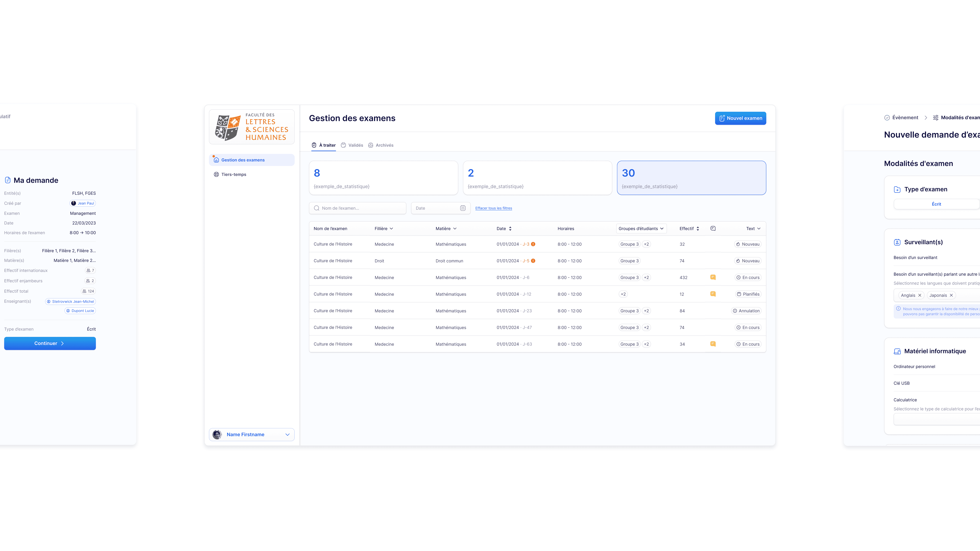
Task: Click Effacer tous les filtres link
Action: [x=493, y=208]
